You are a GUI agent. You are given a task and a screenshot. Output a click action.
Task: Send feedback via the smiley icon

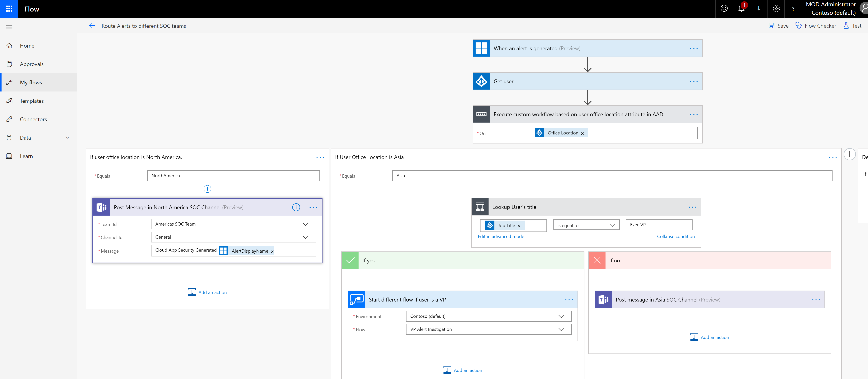724,9
